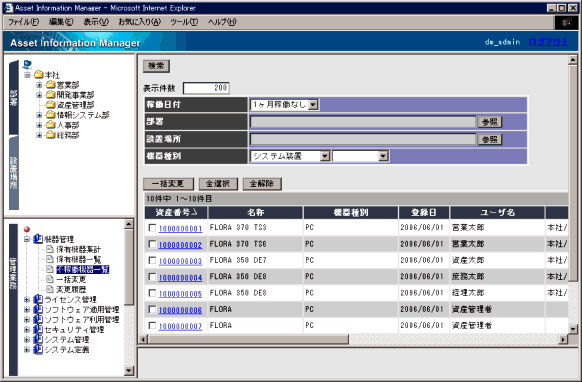Click the Internet Explorer logo in menu bar
This screenshot has height=382, width=582.
566,23
